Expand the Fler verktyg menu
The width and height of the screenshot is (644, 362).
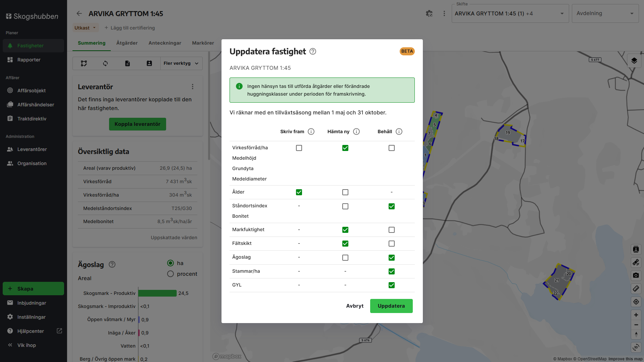(181, 63)
